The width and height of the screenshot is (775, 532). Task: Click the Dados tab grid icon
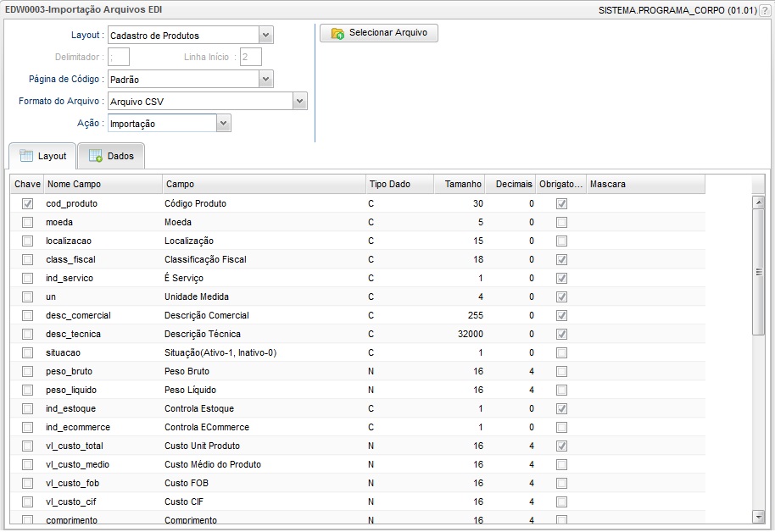coord(96,157)
